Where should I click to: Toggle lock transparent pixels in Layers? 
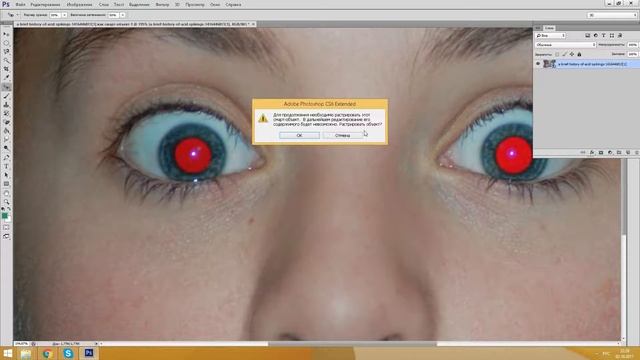557,54
